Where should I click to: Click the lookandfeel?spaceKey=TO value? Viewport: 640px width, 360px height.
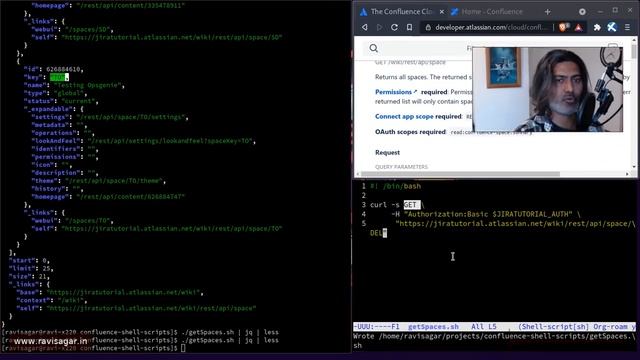pos(170,141)
